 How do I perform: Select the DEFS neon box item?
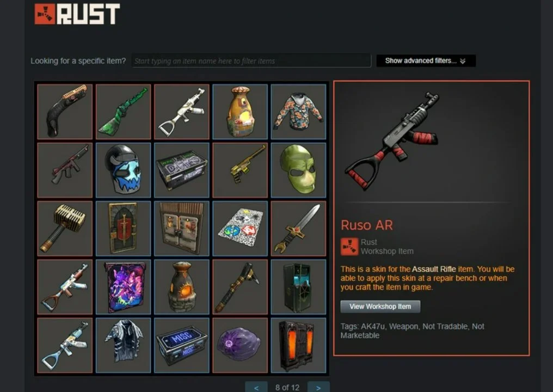[182, 170]
